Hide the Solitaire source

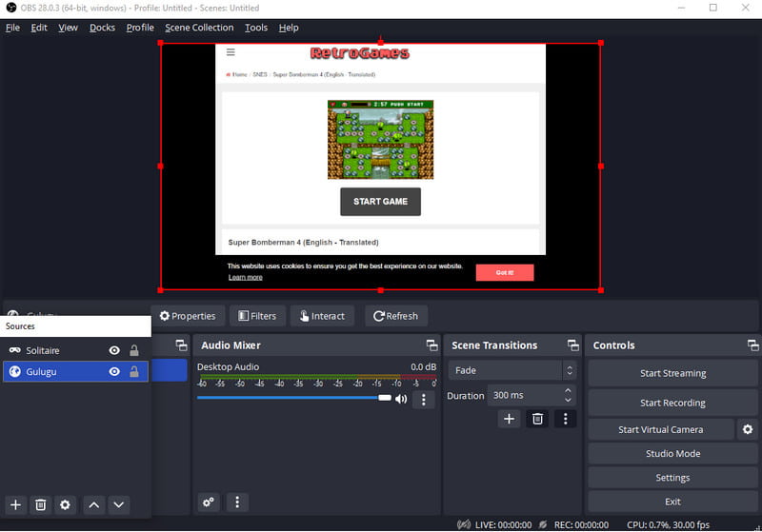pos(114,350)
